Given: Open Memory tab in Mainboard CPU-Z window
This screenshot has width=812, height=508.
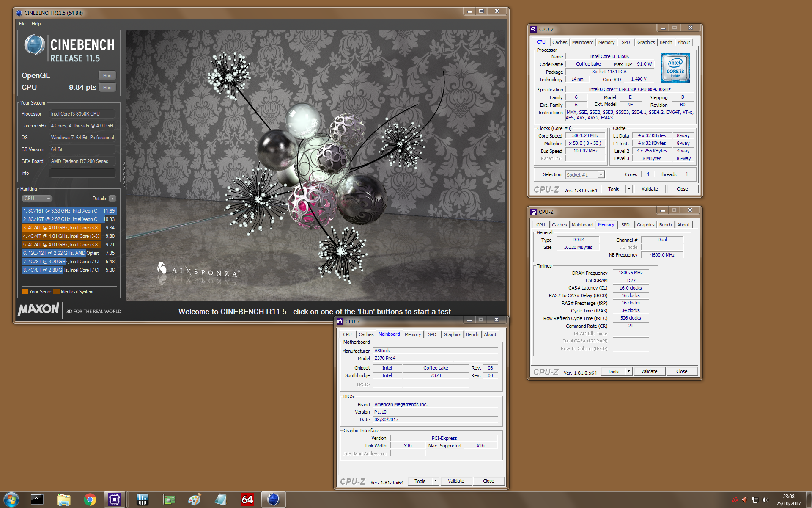Looking at the screenshot, I should [413, 334].
